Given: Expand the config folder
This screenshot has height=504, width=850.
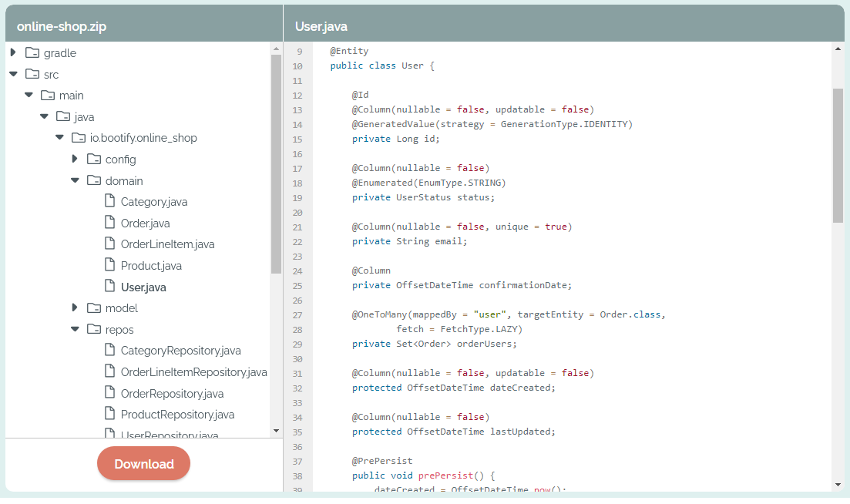Looking at the screenshot, I should 75,159.
